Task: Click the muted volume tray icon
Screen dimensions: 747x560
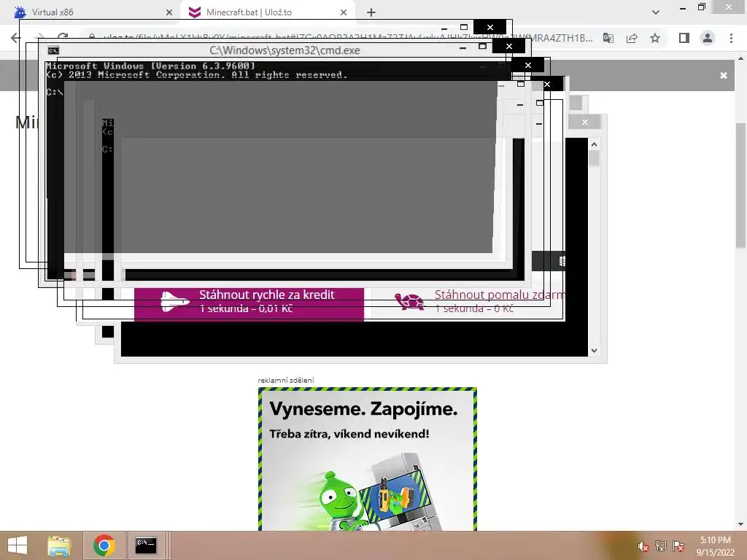Action: (x=643, y=546)
